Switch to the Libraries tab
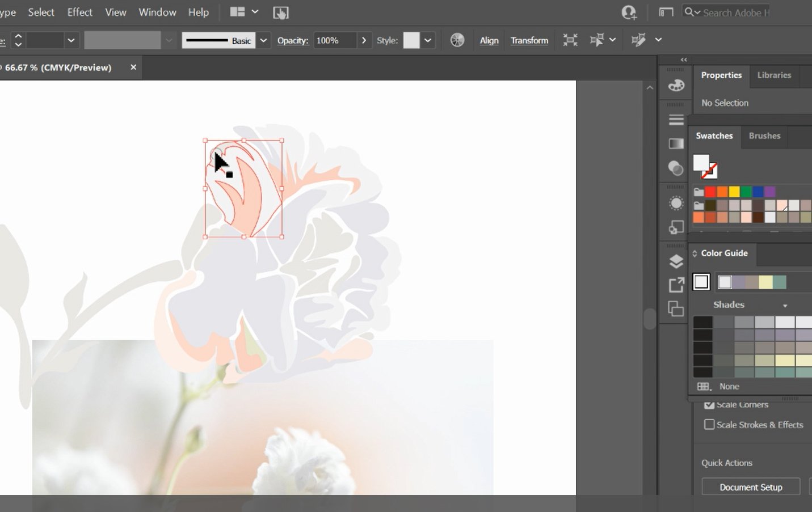The width and height of the screenshot is (812, 512). coord(773,75)
